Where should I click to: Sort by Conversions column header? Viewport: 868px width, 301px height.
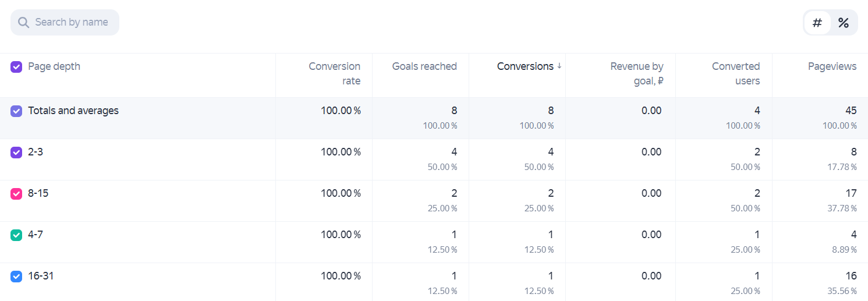[525, 66]
